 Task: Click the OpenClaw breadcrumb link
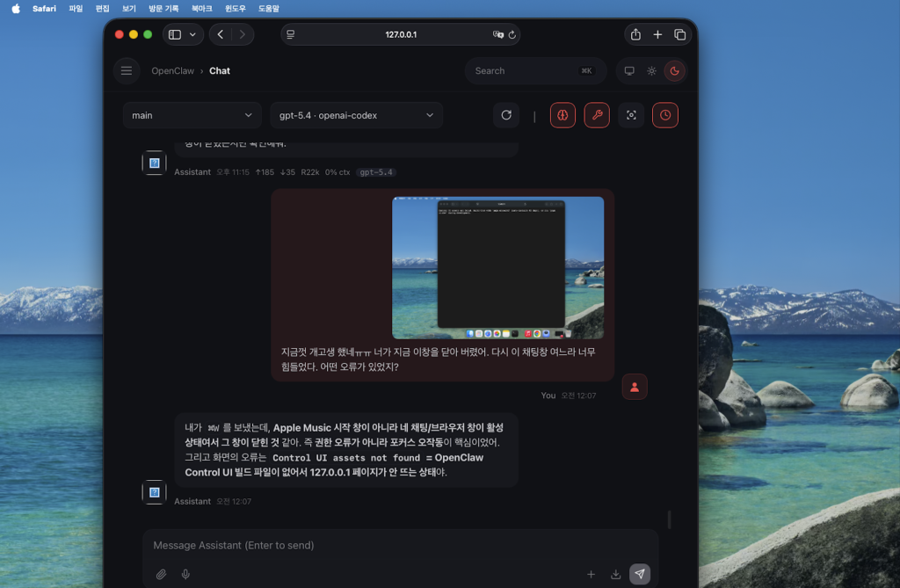(172, 71)
